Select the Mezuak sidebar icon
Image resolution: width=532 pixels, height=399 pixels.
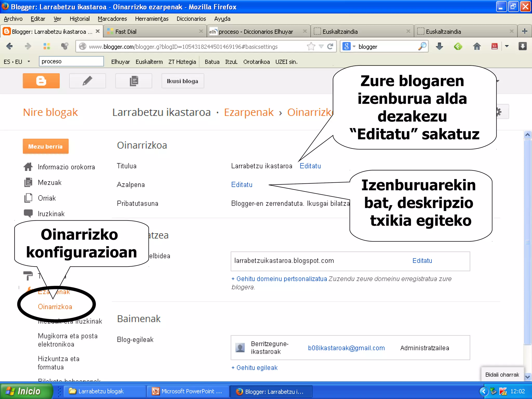point(28,182)
